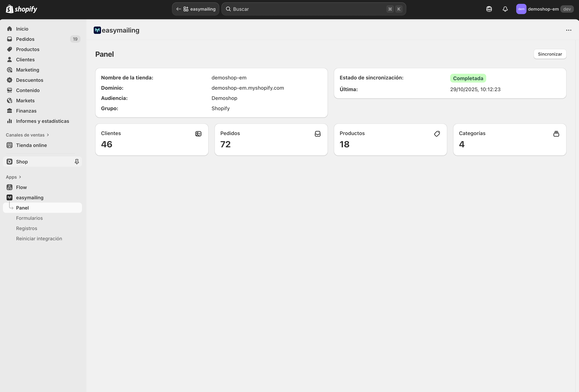579x392 pixels.
Task: Click the Pedidos card inbox icon
Action: point(318,134)
